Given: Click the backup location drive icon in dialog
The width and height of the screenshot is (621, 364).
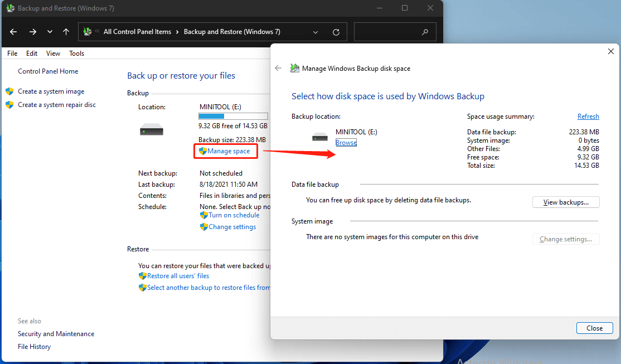Looking at the screenshot, I should click(x=319, y=137).
